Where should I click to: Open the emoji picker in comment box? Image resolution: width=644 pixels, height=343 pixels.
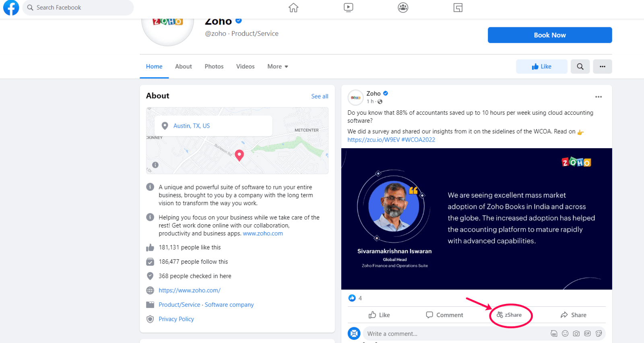565,333
